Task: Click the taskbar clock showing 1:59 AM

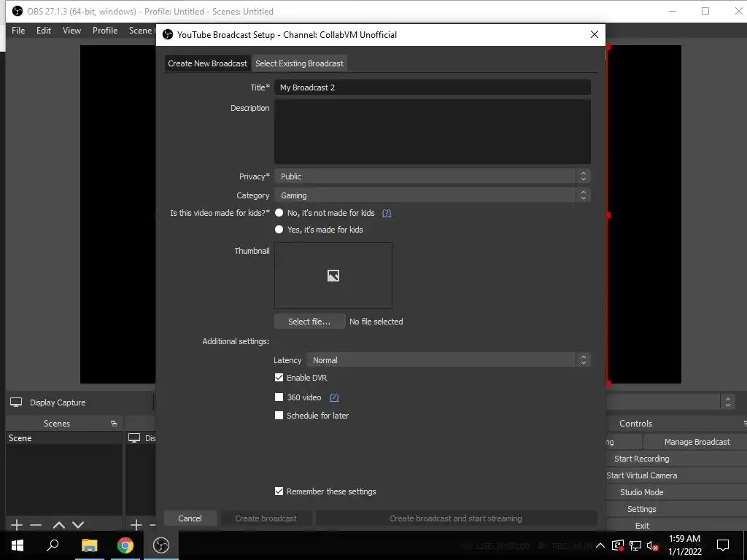Action: 684,545
